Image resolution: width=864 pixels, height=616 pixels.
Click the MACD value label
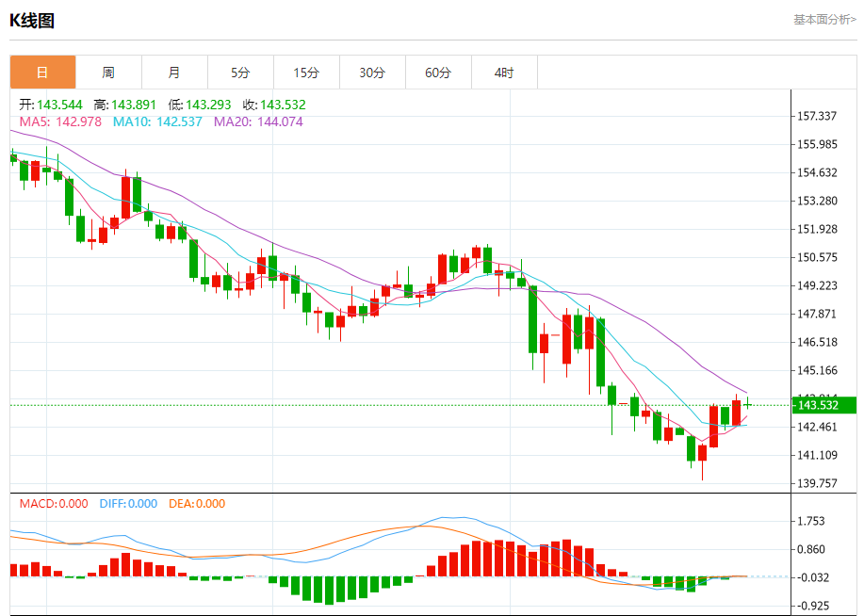click(54, 504)
